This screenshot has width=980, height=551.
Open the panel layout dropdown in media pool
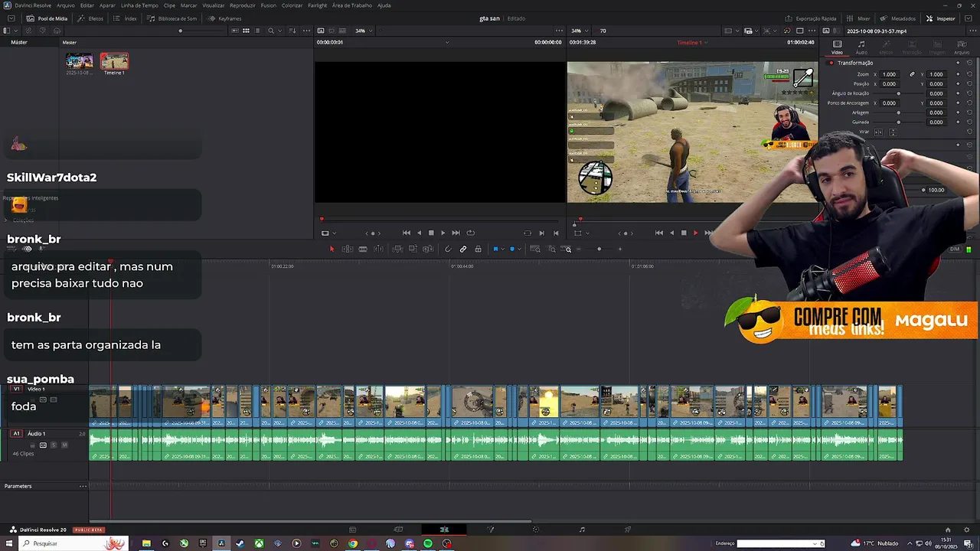point(16,31)
